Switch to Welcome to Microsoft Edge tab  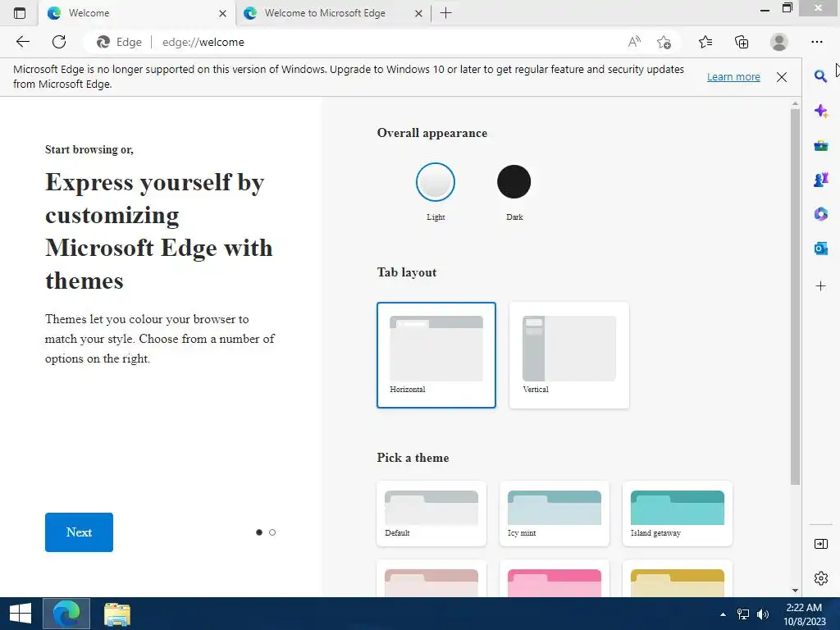333,13
